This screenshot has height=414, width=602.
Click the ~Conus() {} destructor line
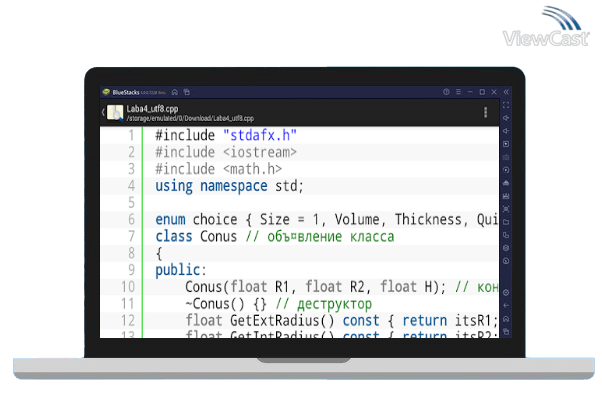pyautogui.click(x=278, y=304)
